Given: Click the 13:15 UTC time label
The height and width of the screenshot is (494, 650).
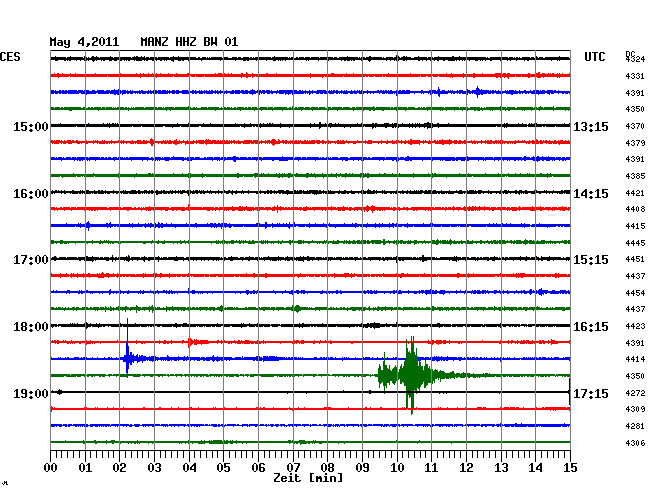Looking at the screenshot, I should coord(590,127).
